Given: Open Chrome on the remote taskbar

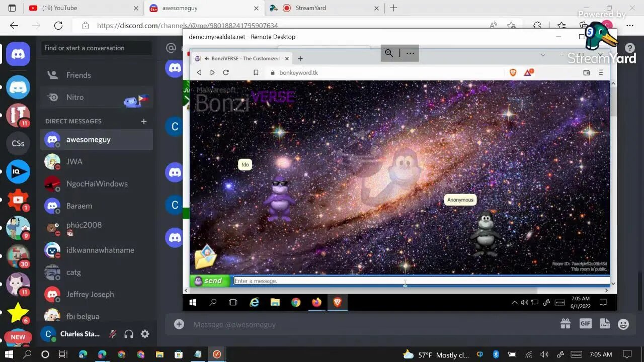Looking at the screenshot, I should (x=296, y=302).
